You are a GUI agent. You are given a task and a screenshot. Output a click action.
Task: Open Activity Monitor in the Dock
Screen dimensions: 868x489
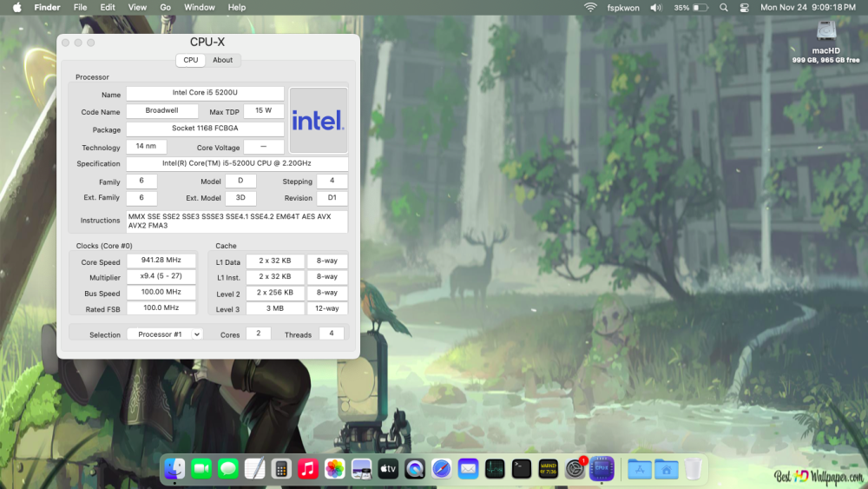coord(495,469)
